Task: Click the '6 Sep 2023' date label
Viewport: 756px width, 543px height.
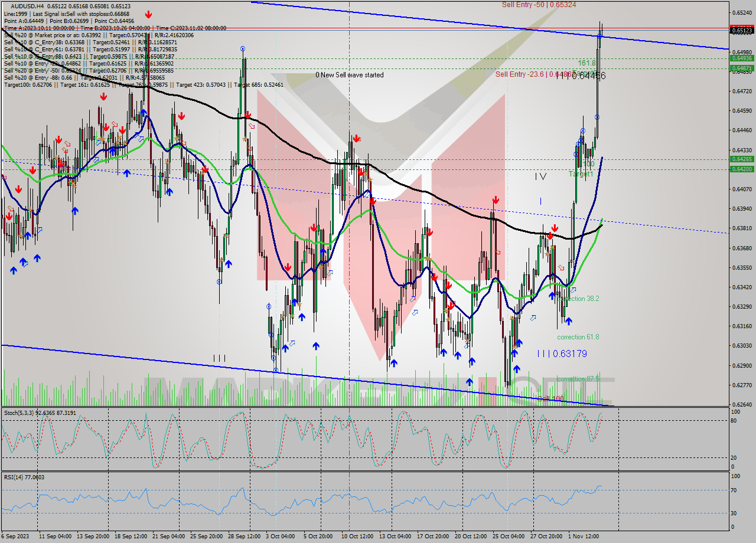Action: pos(16,537)
